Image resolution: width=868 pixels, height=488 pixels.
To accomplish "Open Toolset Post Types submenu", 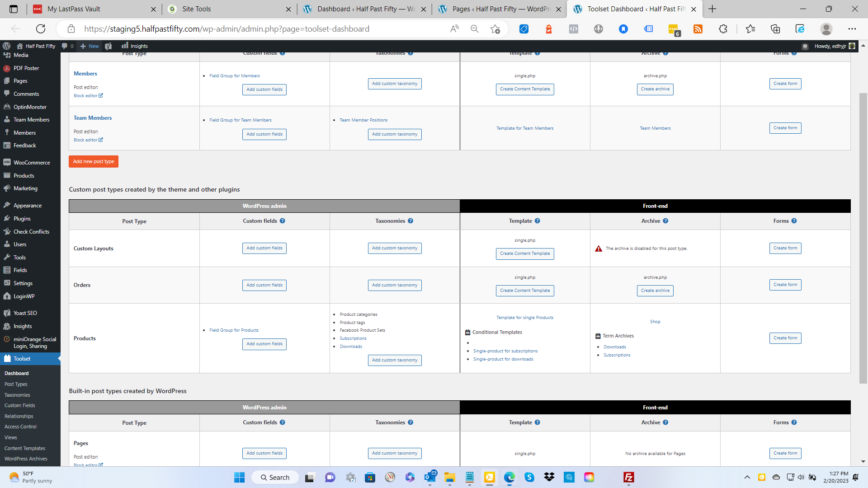I will tap(16, 384).
